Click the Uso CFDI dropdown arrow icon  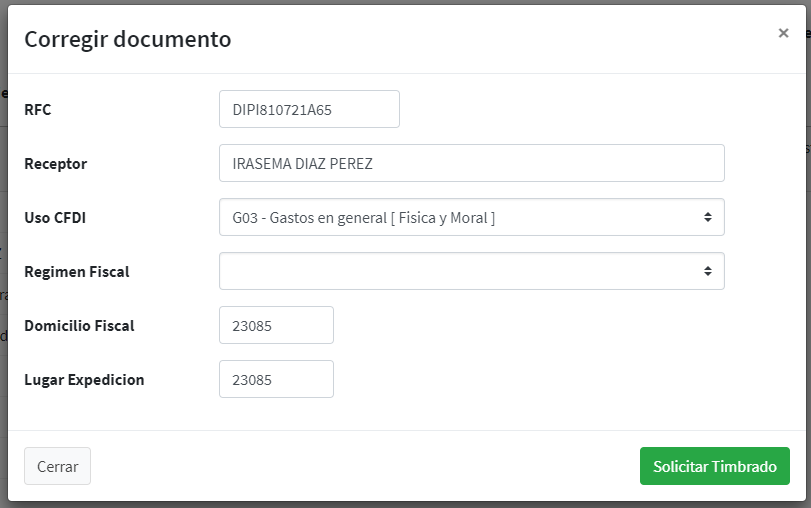click(707, 217)
